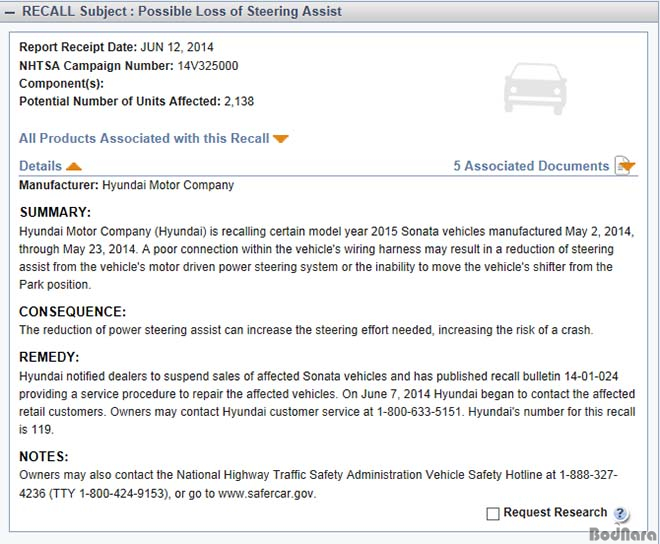
Task: Click the Manufacturer Hyundai Motor Company text
Action: click(126, 185)
